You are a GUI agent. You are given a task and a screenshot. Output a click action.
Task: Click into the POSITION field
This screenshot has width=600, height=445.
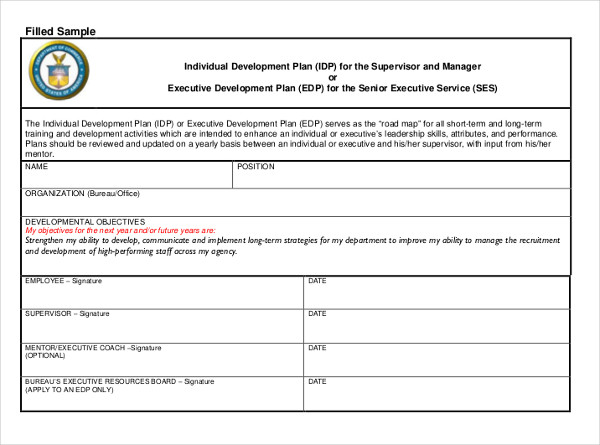400,175
